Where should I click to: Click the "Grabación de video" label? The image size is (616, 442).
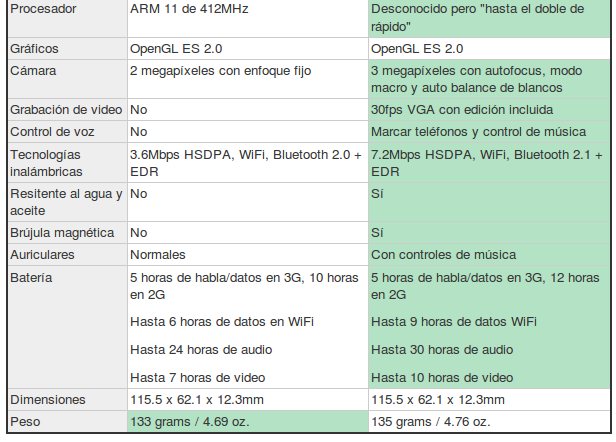64,109
